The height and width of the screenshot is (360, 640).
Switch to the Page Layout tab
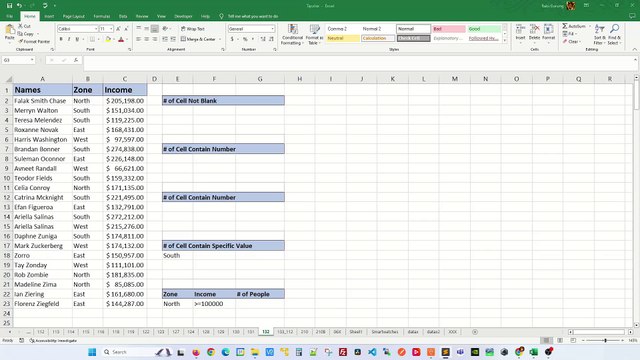(x=73, y=16)
